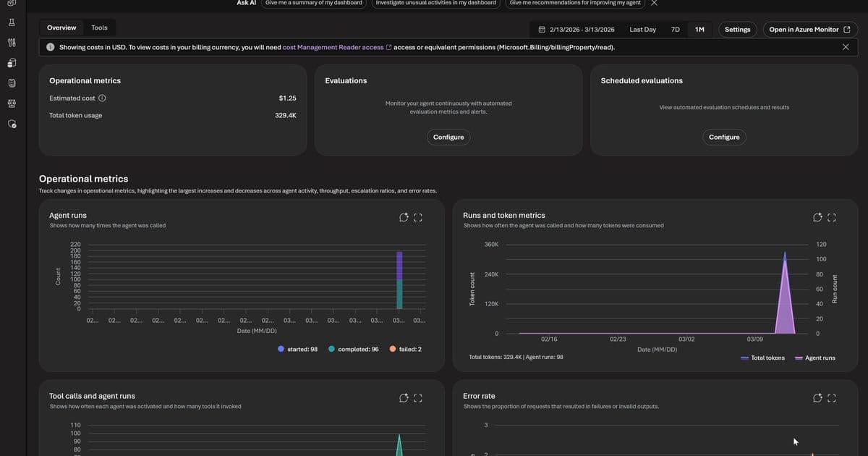Select the shield icon at the sidebar bottom

(x=11, y=122)
